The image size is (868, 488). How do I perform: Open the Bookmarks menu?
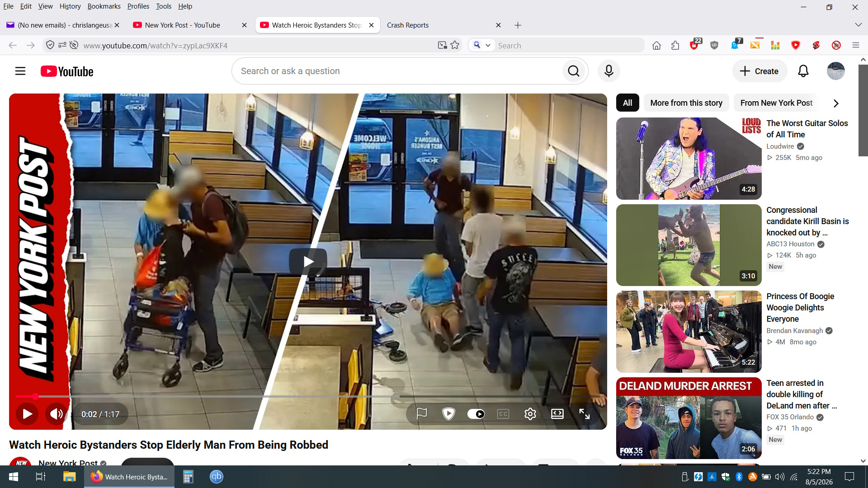(x=104, y=6)
